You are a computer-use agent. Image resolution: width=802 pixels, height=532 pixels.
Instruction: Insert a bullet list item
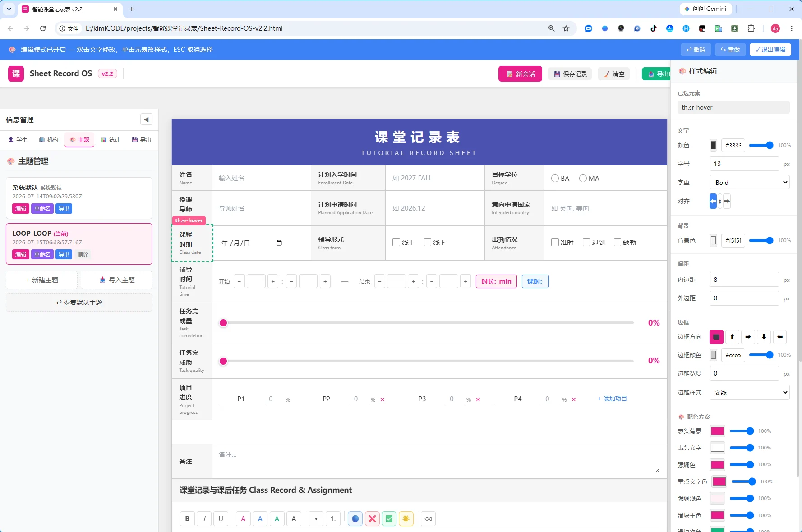pos(316,519)
